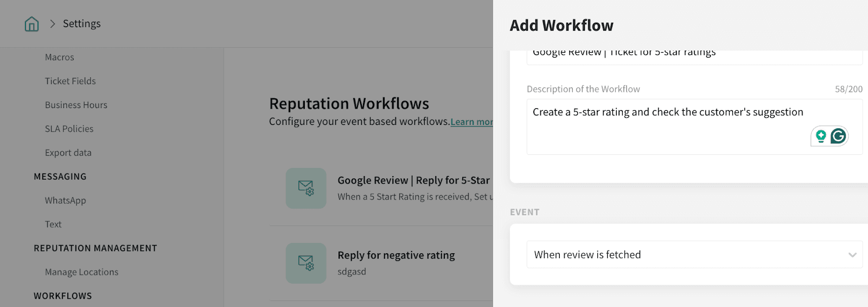868x307 pixels.
Task: Open Manage Locations under Reputation Management
Action: pyautogui.click(x=81, y=272)
